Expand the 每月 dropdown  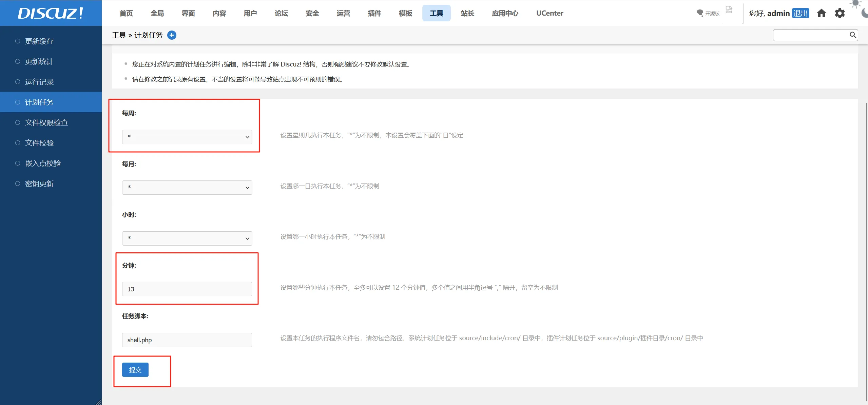(187, 188)
